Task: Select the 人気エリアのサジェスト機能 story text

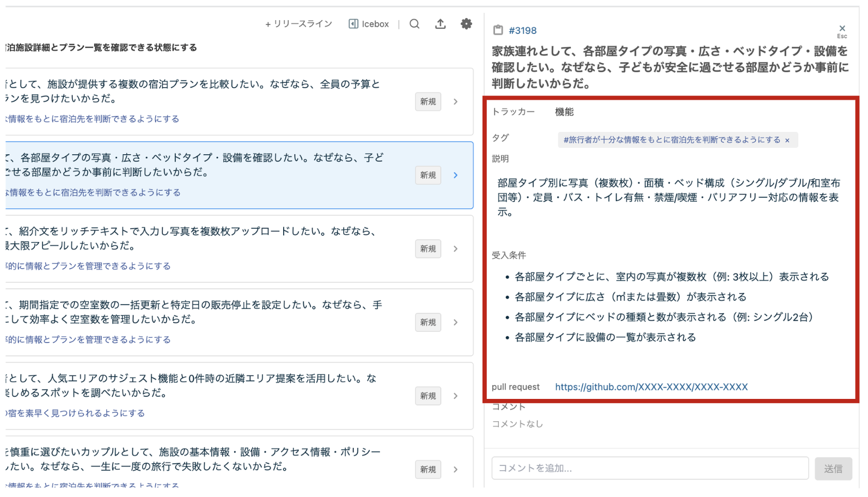Action: pos(191,385)
